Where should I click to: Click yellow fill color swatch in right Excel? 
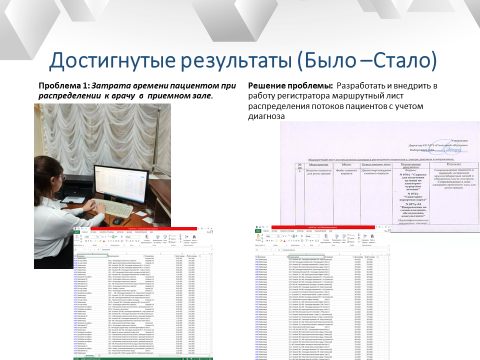[x=281, y=241]
